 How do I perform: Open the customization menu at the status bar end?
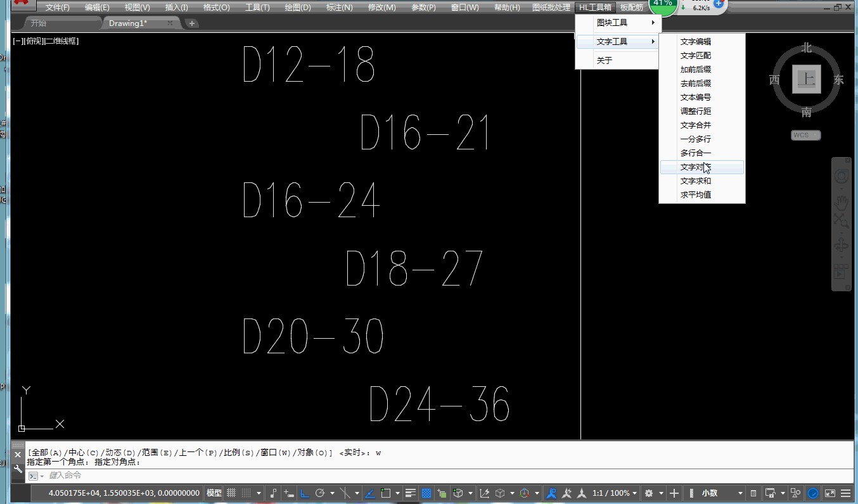[845, 493]
